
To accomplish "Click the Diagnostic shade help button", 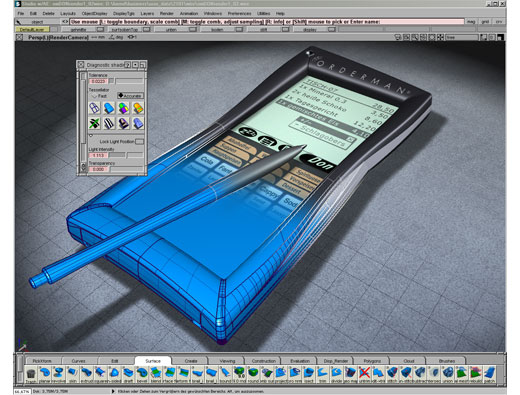I will click(127, 65).
